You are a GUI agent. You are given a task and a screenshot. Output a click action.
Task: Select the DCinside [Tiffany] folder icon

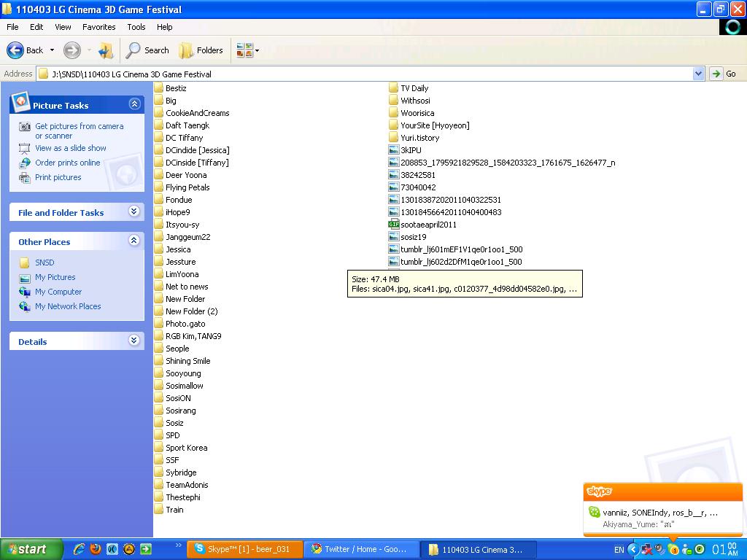(158, 163)
